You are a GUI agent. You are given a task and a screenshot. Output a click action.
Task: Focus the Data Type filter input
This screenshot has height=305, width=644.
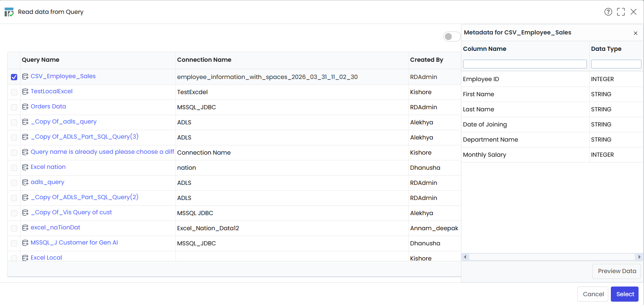coord(616,64)
